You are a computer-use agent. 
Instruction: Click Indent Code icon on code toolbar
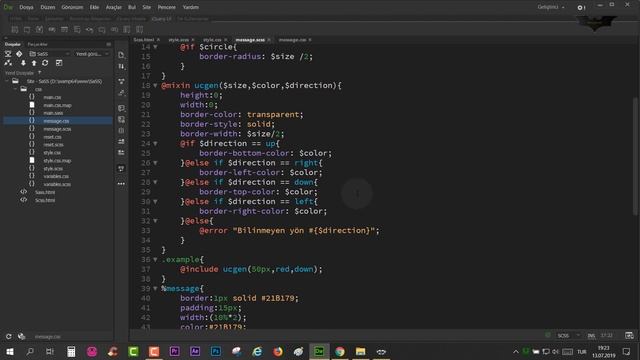121,141
